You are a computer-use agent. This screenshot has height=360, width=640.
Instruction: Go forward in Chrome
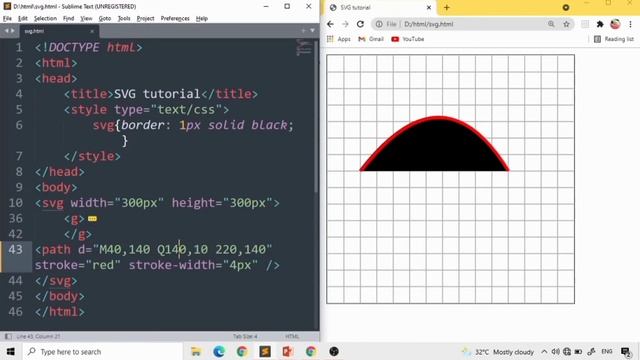345,24
